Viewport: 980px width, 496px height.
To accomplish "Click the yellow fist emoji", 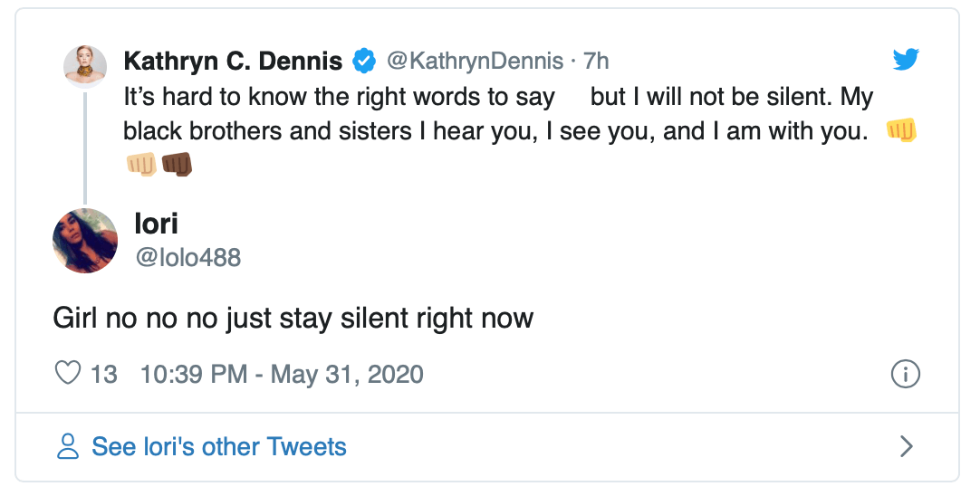I will (902, 130).
